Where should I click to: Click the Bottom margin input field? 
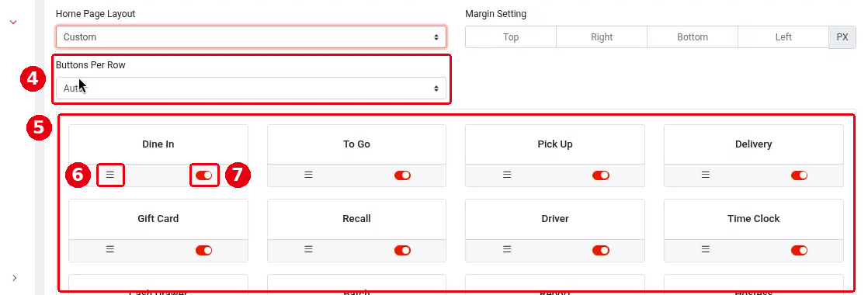point(692,37)
